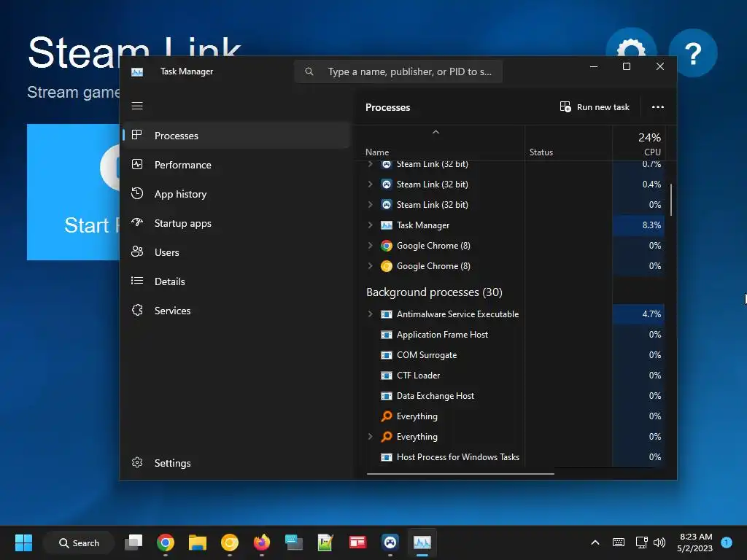
Task: Open network status in system tray
Action: [642, 542]
